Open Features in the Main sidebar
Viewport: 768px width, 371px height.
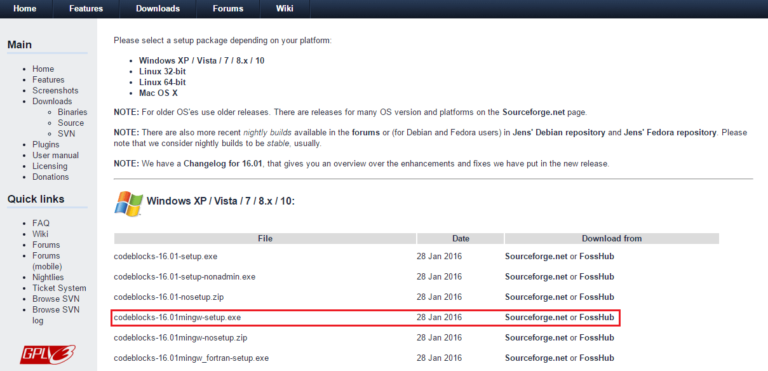[x=48, y=80]
